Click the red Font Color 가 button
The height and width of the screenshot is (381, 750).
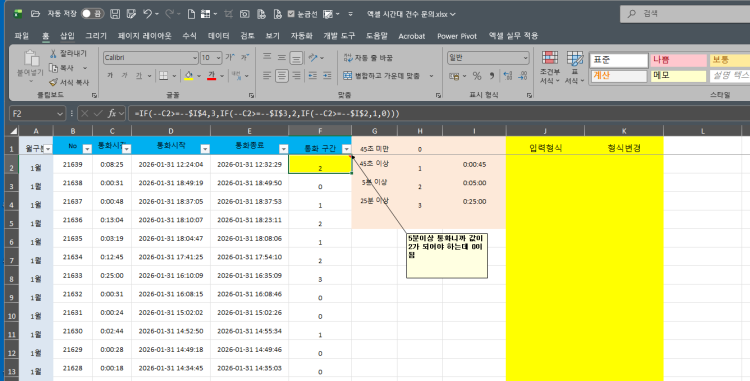(x=211, y=76)
